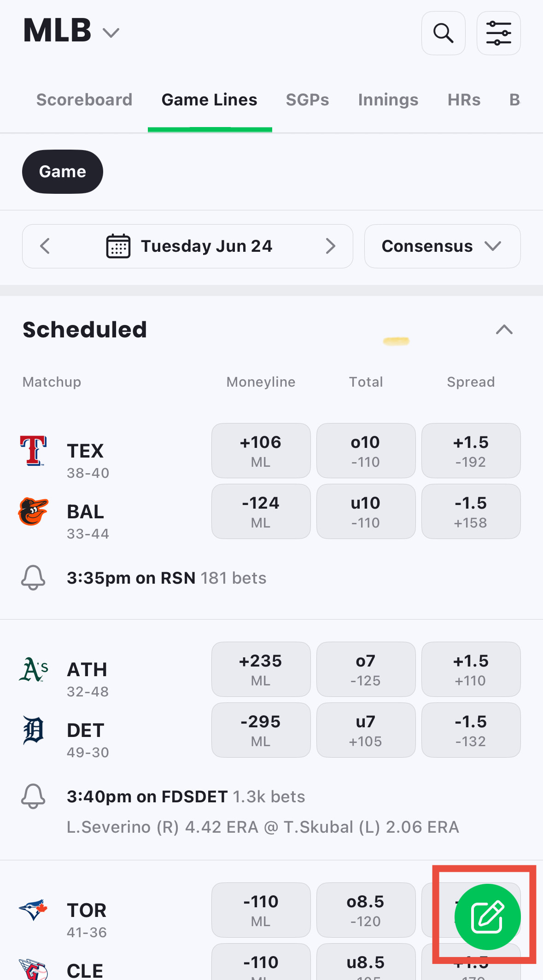This screenshot has width=543, height=980.
Task: Open the filter sliders settings icon
Action: tap(498, 33)
